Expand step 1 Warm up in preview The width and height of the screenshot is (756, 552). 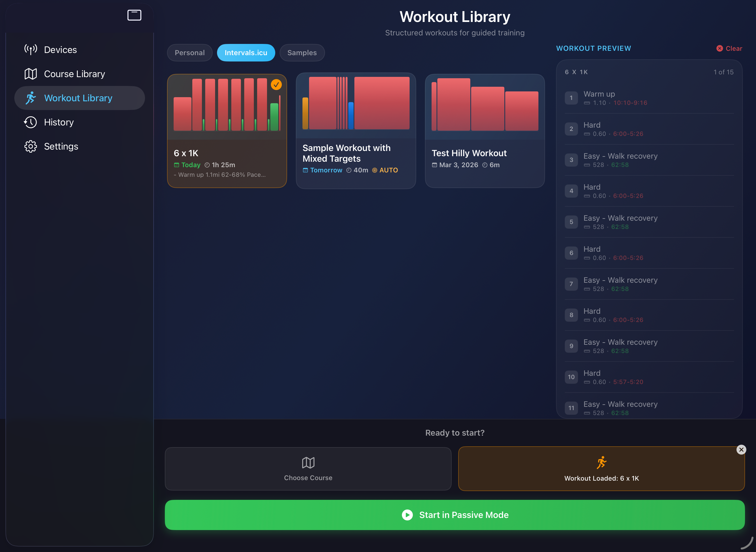coord(649,98)
